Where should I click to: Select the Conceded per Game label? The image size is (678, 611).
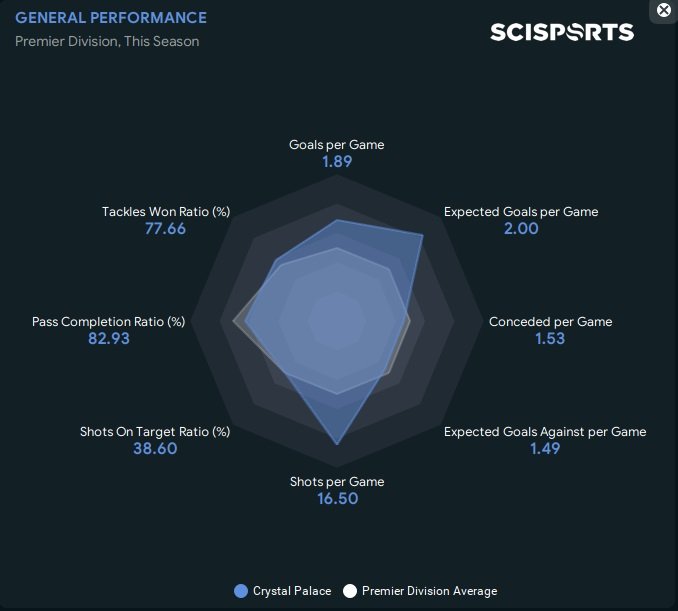tap(550, 322)
